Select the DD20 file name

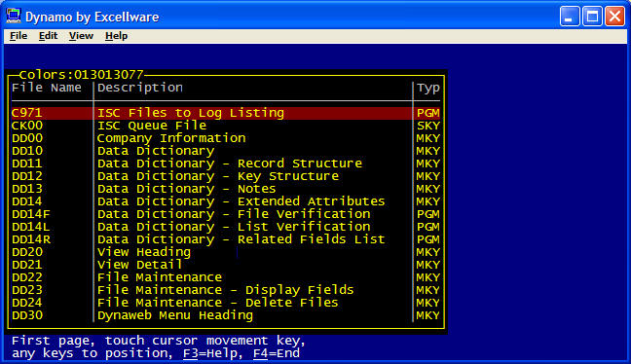coord(27,252)
